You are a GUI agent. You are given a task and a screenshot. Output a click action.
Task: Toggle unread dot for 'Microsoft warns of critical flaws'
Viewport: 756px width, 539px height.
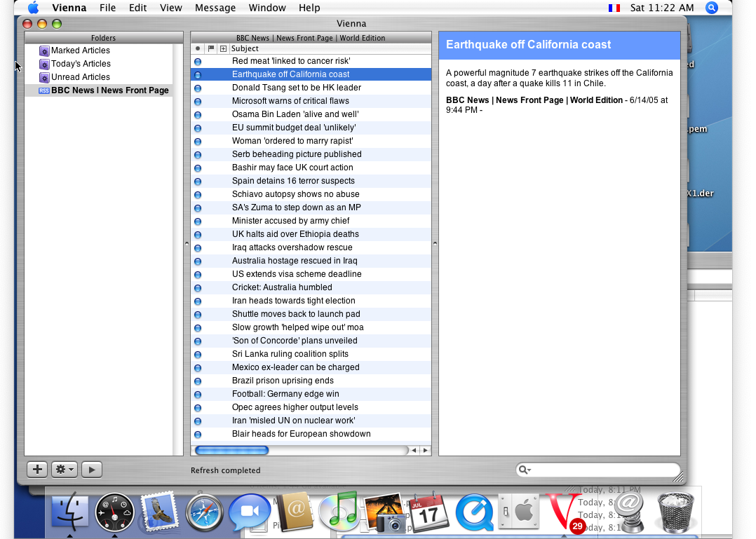pos(198,102)
